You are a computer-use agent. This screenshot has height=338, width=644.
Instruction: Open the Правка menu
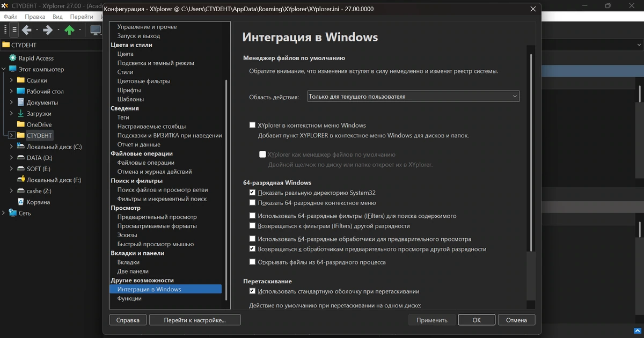tap(35, 17)
